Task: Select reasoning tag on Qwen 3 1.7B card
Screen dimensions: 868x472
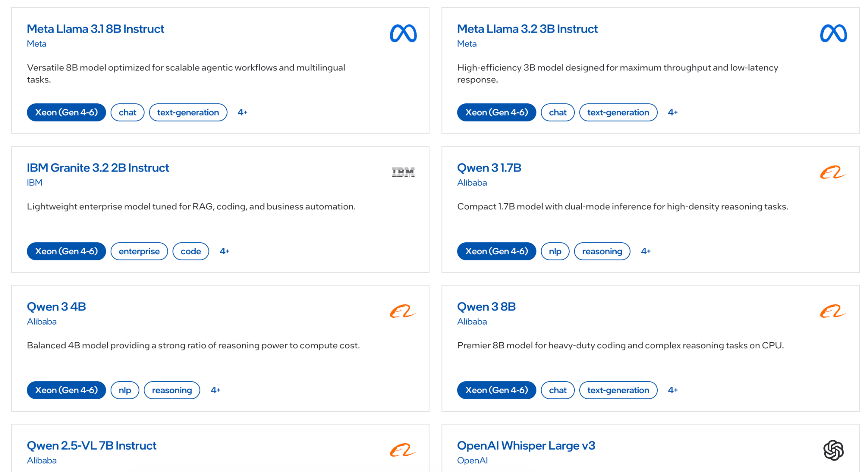Action: (602, 251)
